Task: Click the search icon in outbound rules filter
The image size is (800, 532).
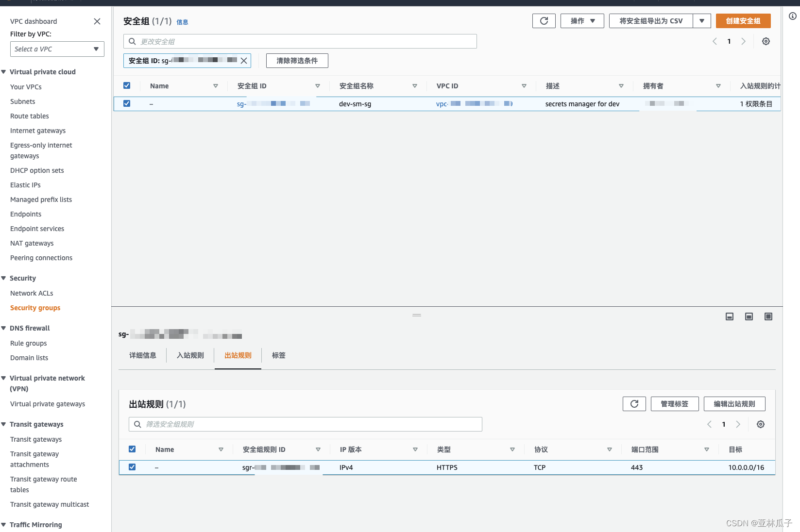Action: [137, 424]
